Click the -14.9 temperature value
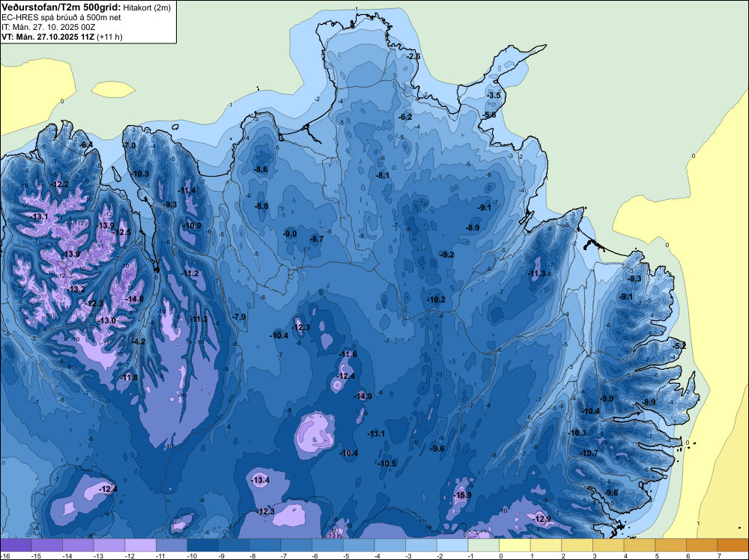The width and height of the screenshot is (749, 560). 363,396
